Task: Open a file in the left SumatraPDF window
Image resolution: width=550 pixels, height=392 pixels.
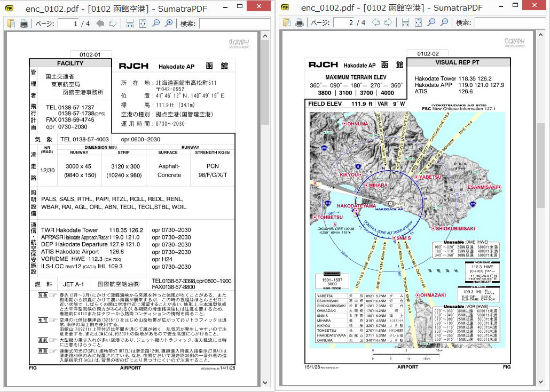Action: [11, 23]
